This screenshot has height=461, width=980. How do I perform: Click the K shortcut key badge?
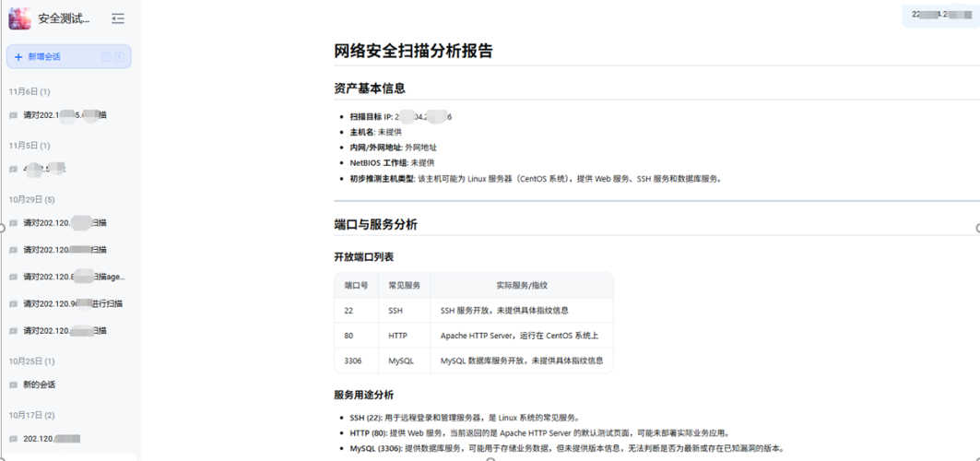(120, 57)
